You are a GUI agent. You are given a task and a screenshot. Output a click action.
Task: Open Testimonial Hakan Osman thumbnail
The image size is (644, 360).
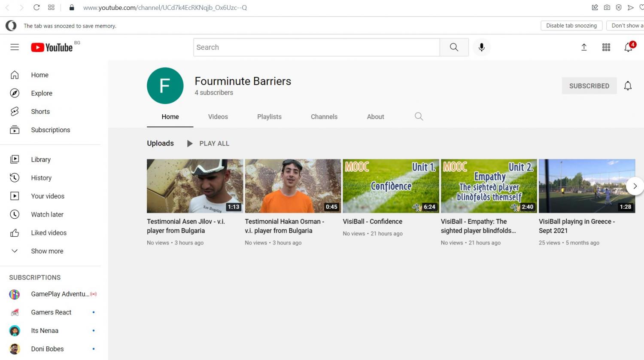click(293, 186)
